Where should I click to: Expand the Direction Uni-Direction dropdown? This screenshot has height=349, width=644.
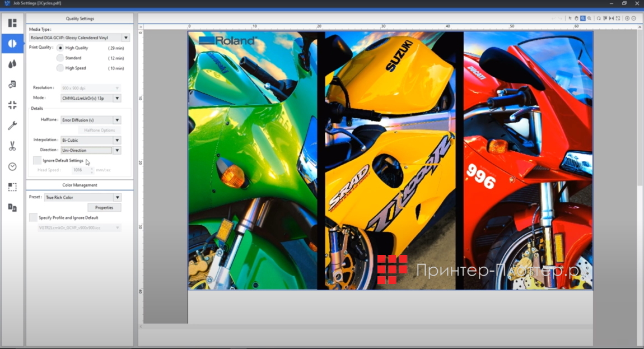(117, 150)
